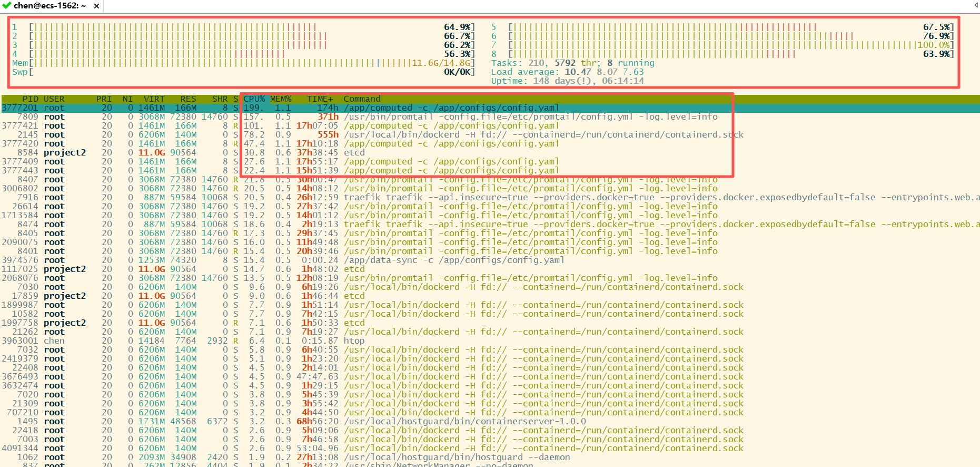This screenshot has width=980, height=467.
Task: Sort by the VIRT column header
Action: tap(154, 99)
